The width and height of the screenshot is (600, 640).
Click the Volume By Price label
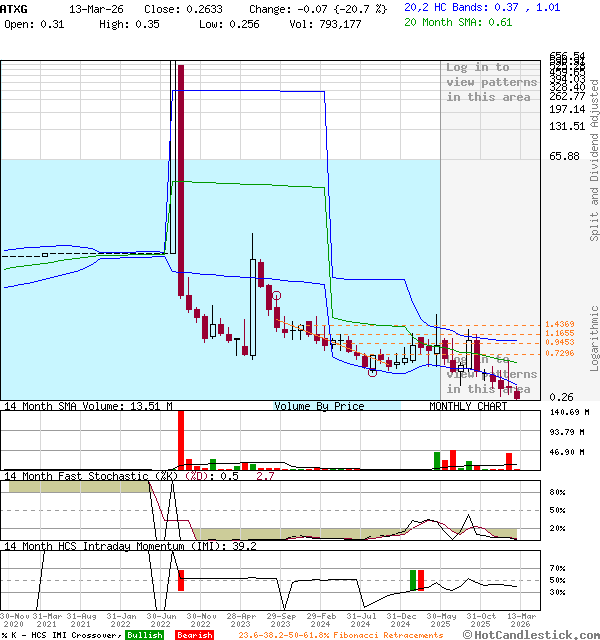[319, 406]
